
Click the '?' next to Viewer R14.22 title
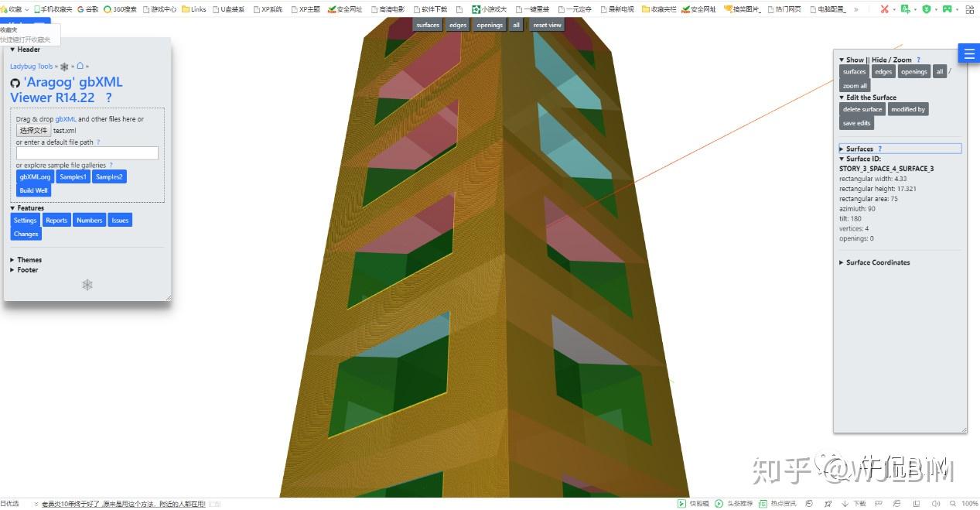pyautogui.click(x=108, y=98)
